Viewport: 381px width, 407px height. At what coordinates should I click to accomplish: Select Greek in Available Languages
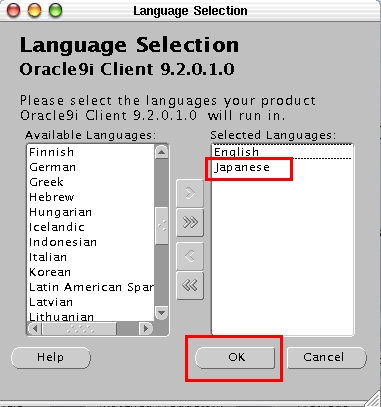pos(90,182)
